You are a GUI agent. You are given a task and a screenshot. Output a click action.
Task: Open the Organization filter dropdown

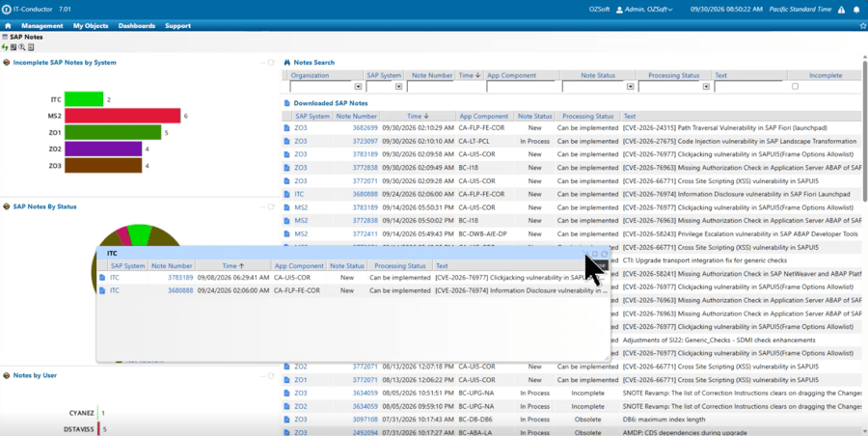click(358, 87)
